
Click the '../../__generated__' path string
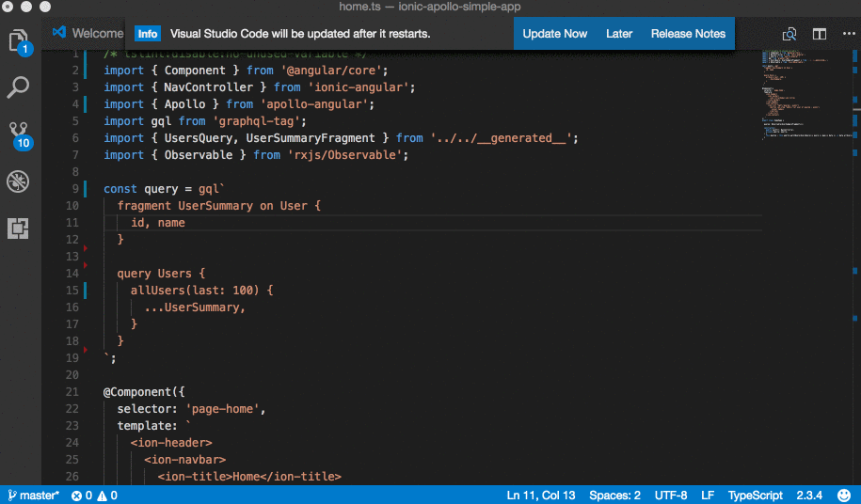pyautogui.click(x=502, y=138)
